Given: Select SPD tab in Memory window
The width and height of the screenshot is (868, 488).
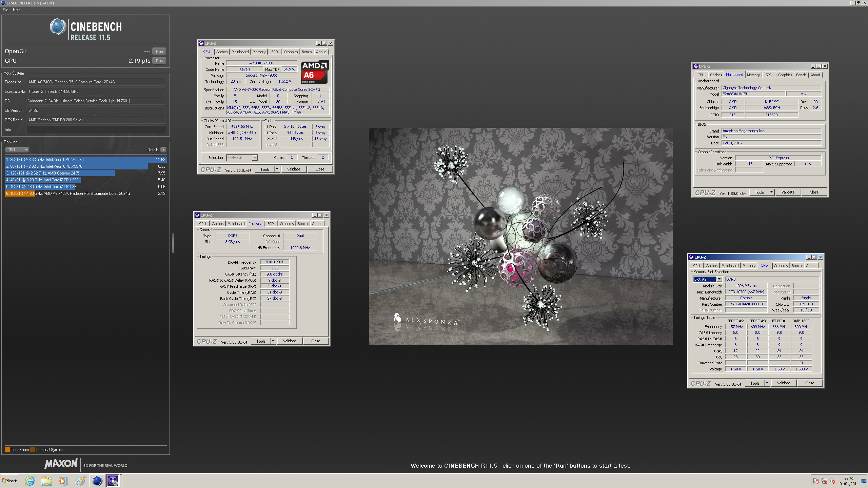Looking at the screenshot, I should (x=270, y=224).
